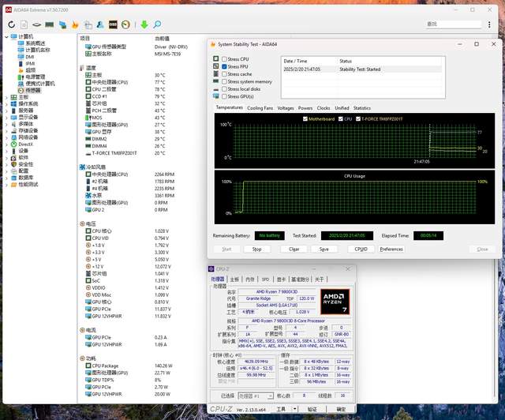The width and height of the screenshot is (505, 420).
Task: Enable Stress system memory checkbox
Action: click(224, 81)
